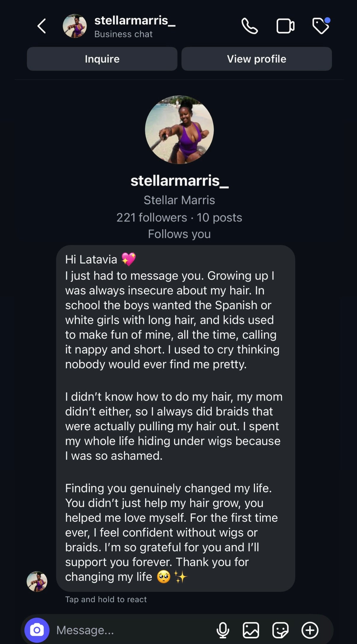Open the sticker picker
The height and width of the screenshot is (644, 357).
(280, 630)
